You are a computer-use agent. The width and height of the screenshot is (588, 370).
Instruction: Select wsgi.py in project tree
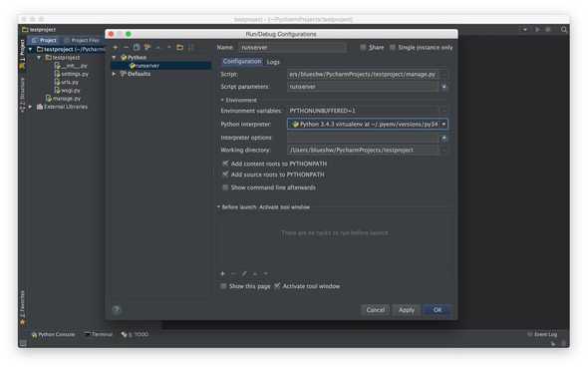coord(68,91)
